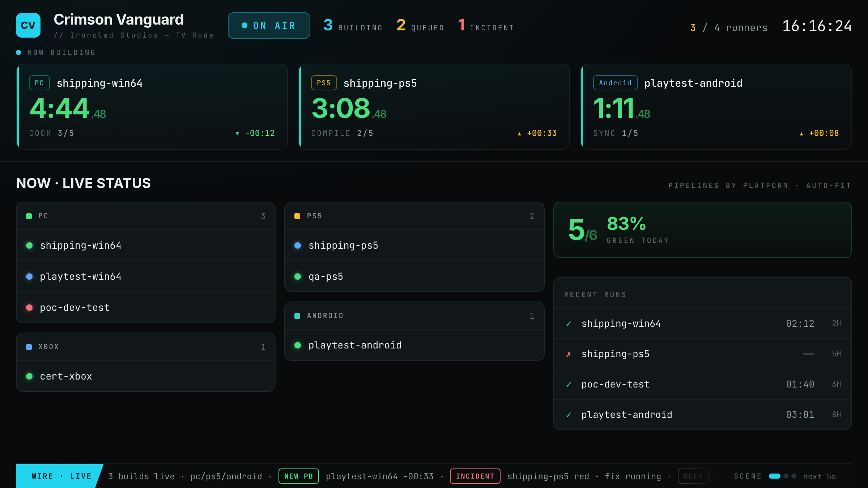Click the blue XBOX group square icon

pyautogui.click(x=29, y=347)
